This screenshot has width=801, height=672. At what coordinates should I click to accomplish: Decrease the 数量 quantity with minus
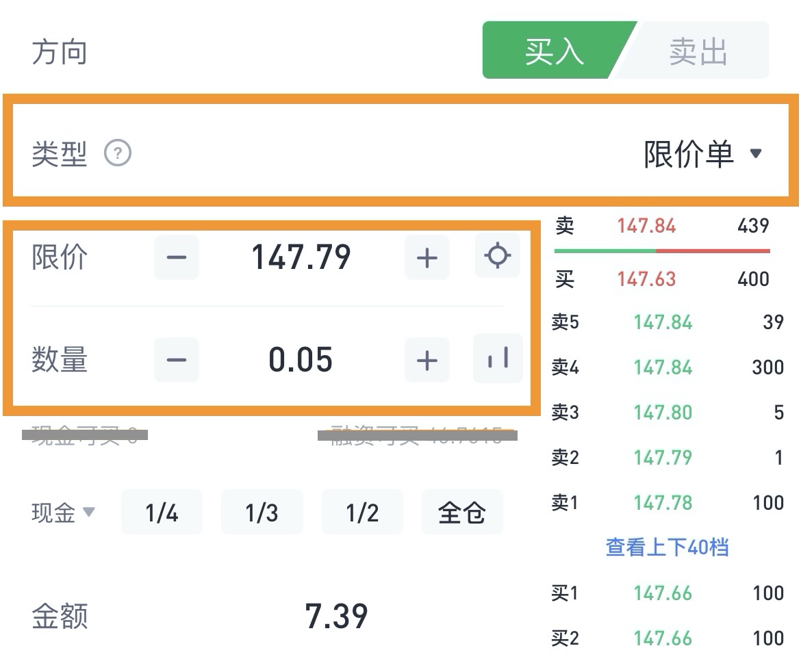coord(177,360)
